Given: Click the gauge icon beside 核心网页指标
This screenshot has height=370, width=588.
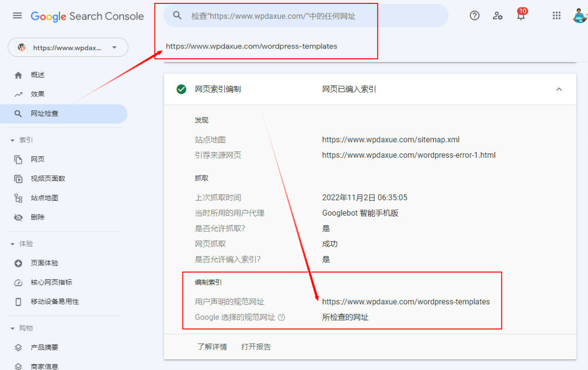Looking at the screenshot, I should click(x=18, y=283).
